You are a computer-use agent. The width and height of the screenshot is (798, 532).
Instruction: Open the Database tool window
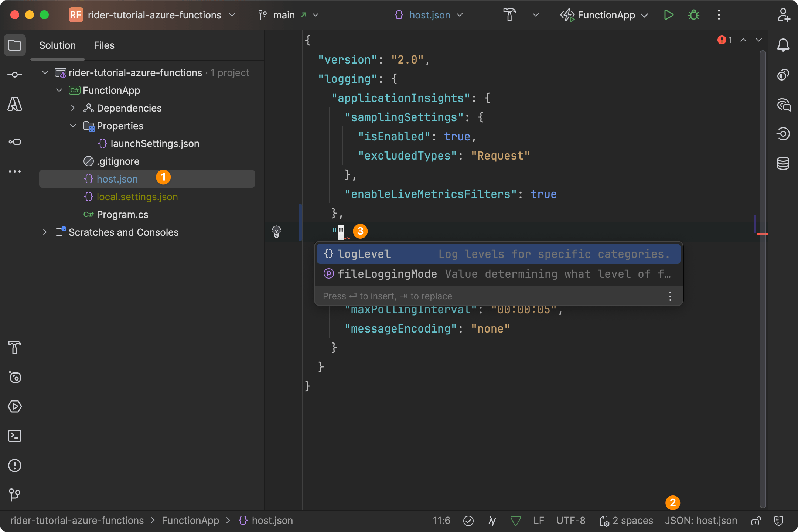pyautogui.click(x=784, y=163)
